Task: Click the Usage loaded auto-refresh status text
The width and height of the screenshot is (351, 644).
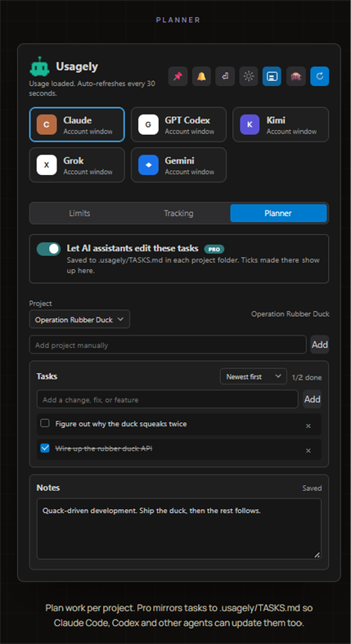Action: tap(92, 88)
